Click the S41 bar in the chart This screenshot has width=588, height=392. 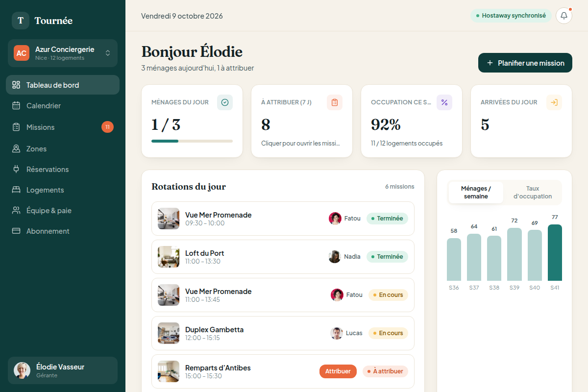555,252
